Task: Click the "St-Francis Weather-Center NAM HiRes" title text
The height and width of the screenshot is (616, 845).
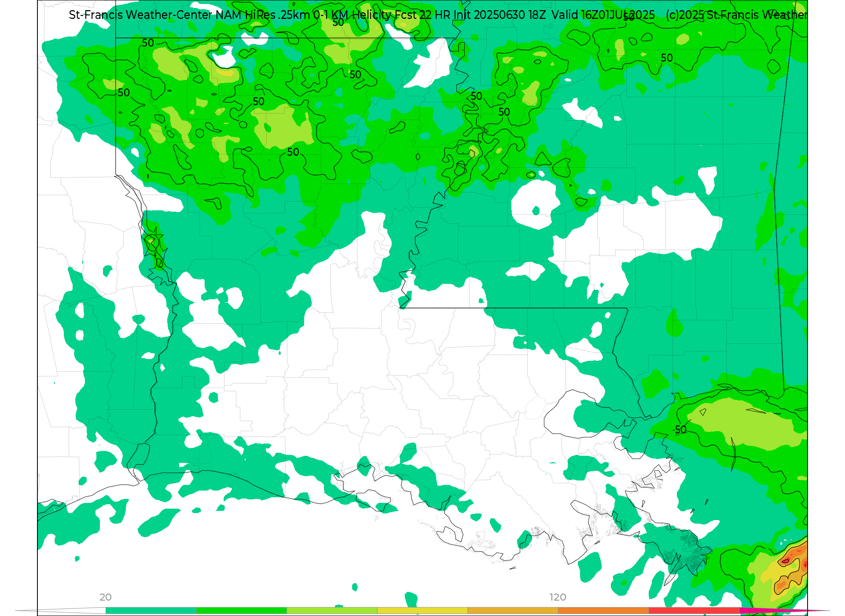Action: [x=172, y=15]
